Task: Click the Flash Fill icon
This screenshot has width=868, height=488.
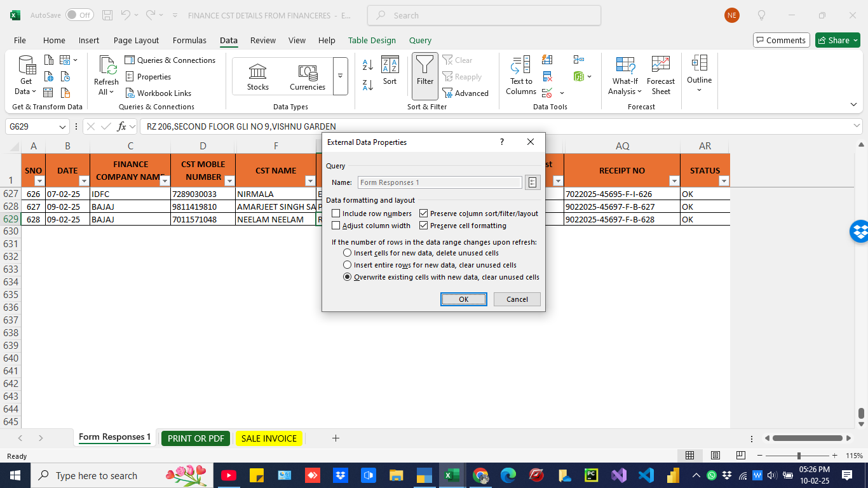Action: 547,59
